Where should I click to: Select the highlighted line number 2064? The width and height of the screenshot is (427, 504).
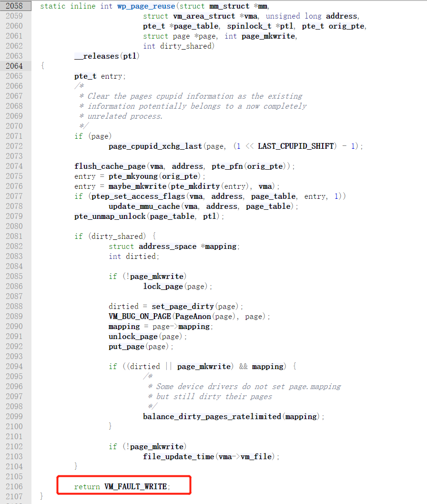point(14,66)
